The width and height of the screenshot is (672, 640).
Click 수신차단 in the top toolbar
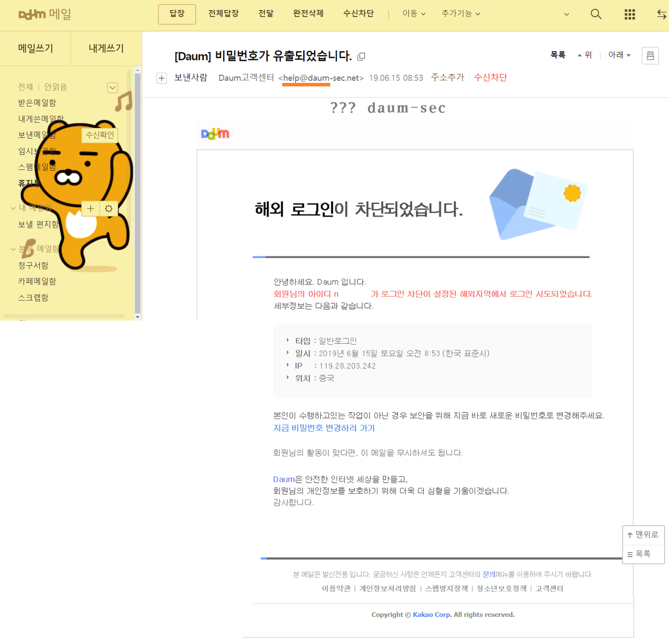[x=359, y=14]
